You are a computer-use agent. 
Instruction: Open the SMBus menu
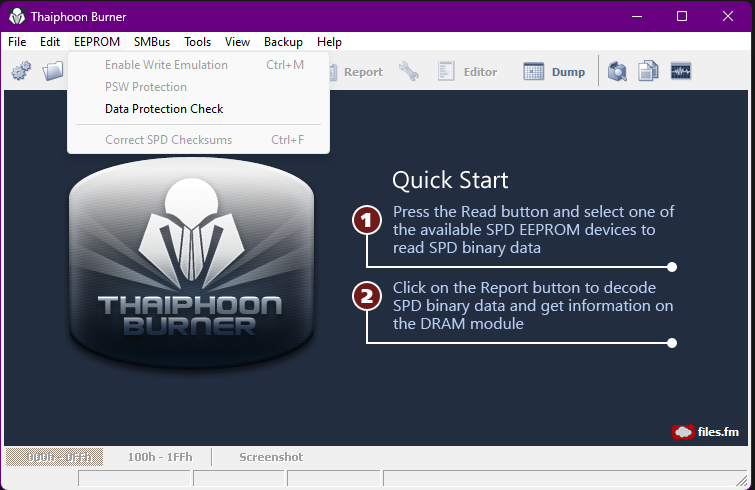coord(152,42)
